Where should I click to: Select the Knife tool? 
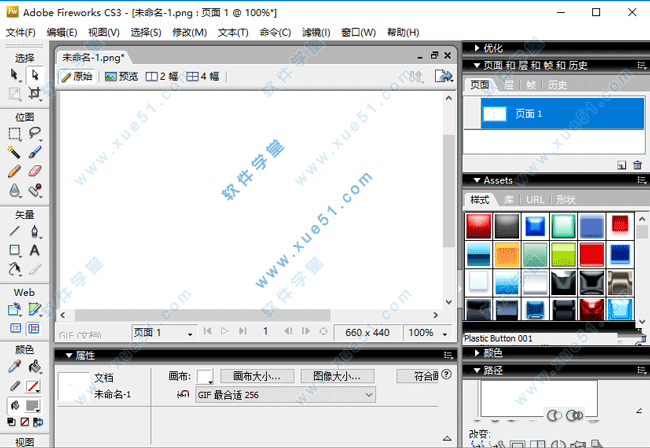coord(35,269)
